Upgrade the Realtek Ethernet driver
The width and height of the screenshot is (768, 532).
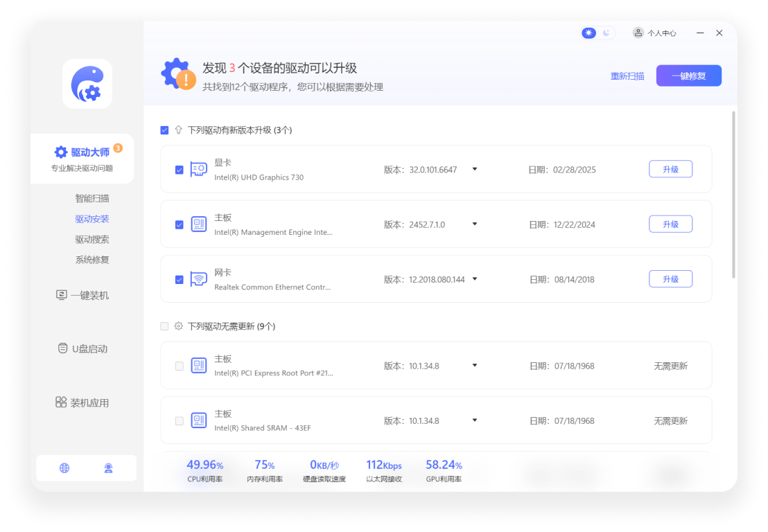click(x=670, y=278)
